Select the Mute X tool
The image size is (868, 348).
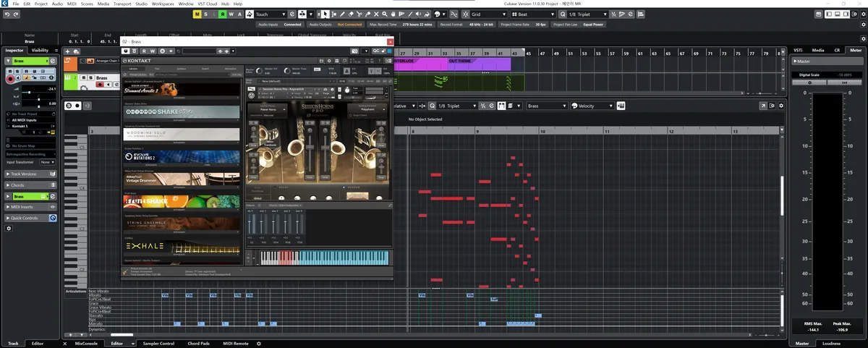coord(378,14)
